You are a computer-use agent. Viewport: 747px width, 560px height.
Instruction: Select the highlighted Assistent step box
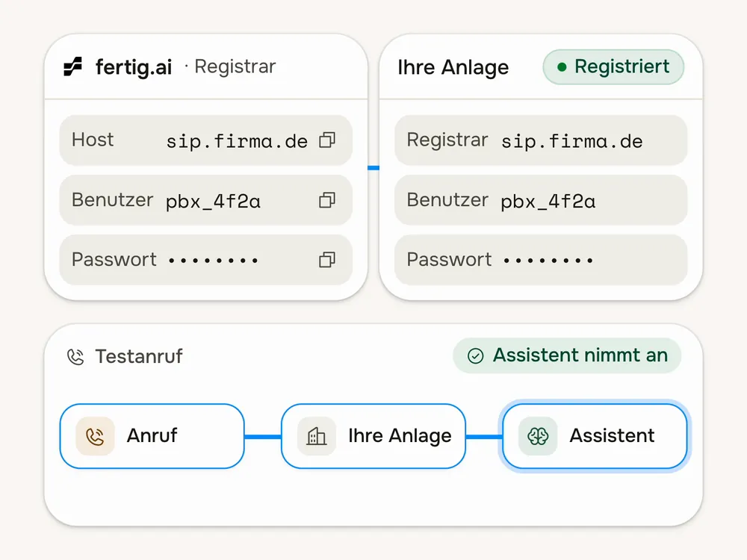coord(595,436)
